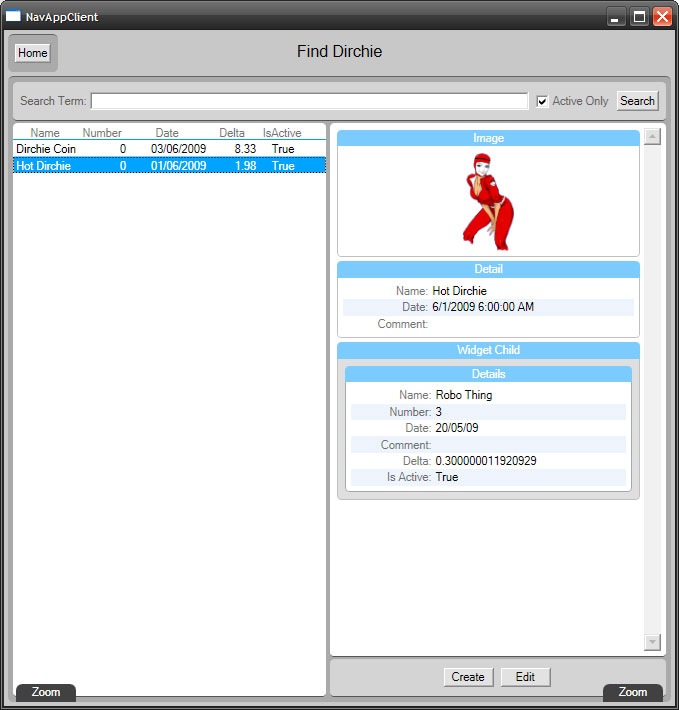Click the Home button
This screenshot has width=679, height=710.
(x=32, y=53)
